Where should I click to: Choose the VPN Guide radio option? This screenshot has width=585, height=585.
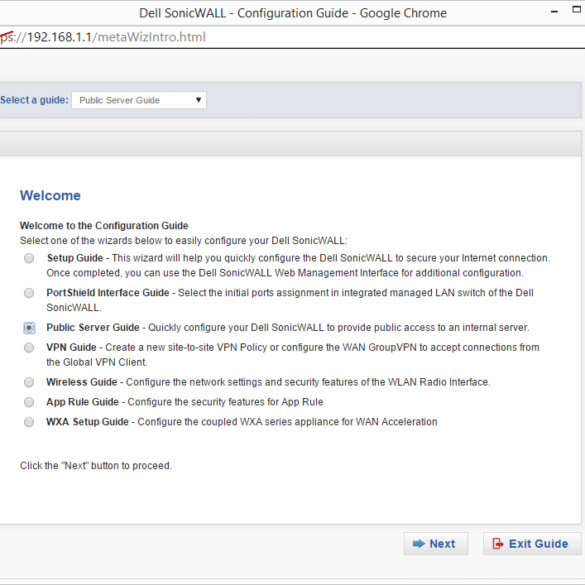click(29, 347)
